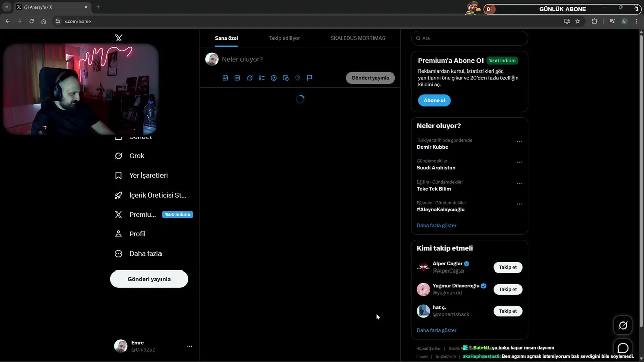Open the floating Grok button
The image size is (644, 362).
click(x=623, y=326)
